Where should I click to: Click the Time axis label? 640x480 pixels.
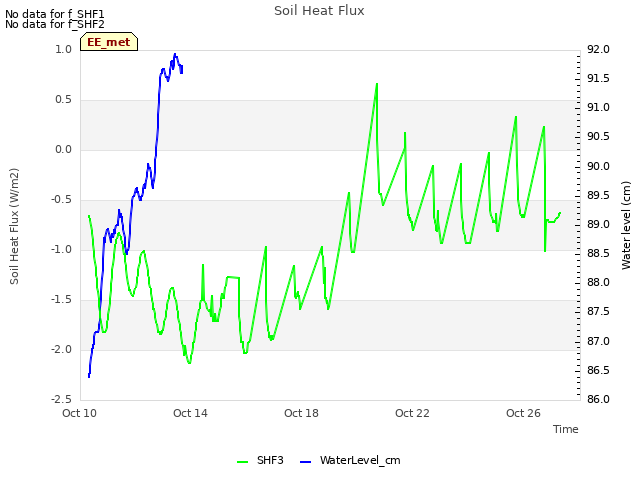(566, 429)
